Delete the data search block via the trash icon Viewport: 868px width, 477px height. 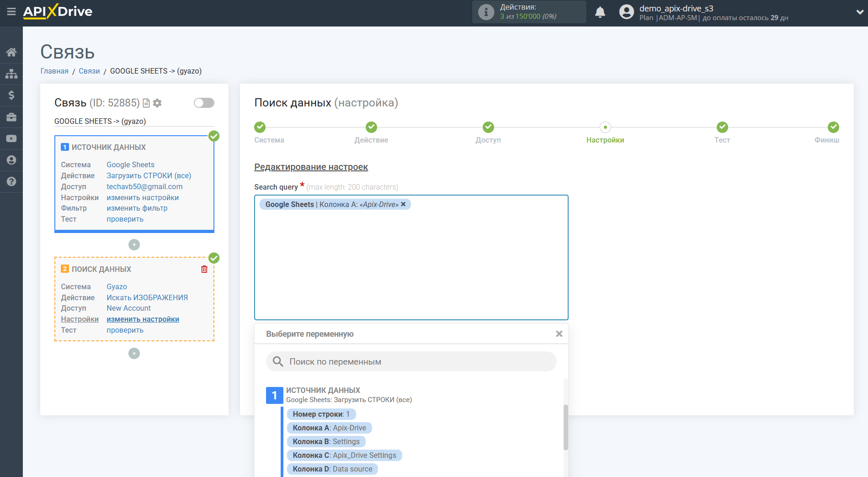[x=204, y=269]
